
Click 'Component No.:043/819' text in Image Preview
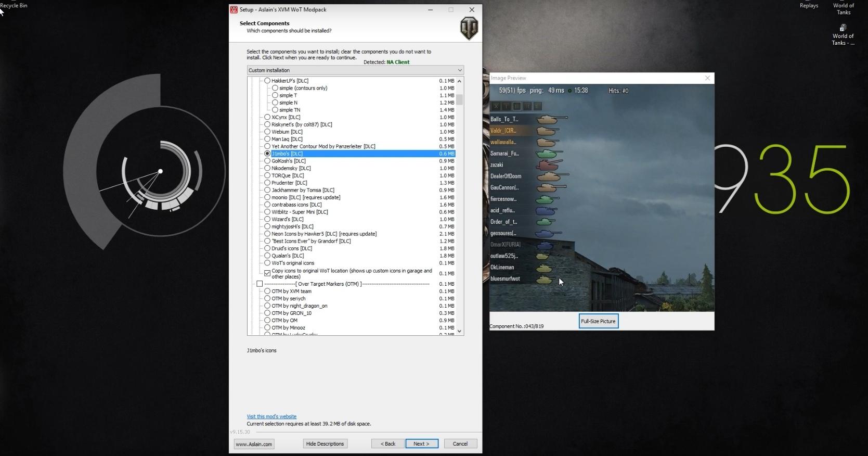tap(517, 326)
